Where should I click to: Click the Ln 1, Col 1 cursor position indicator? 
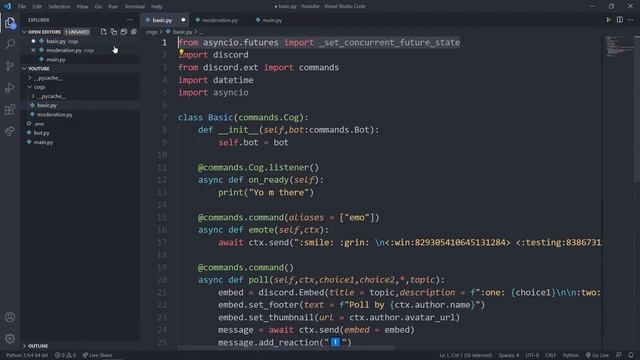coord(465,355)
